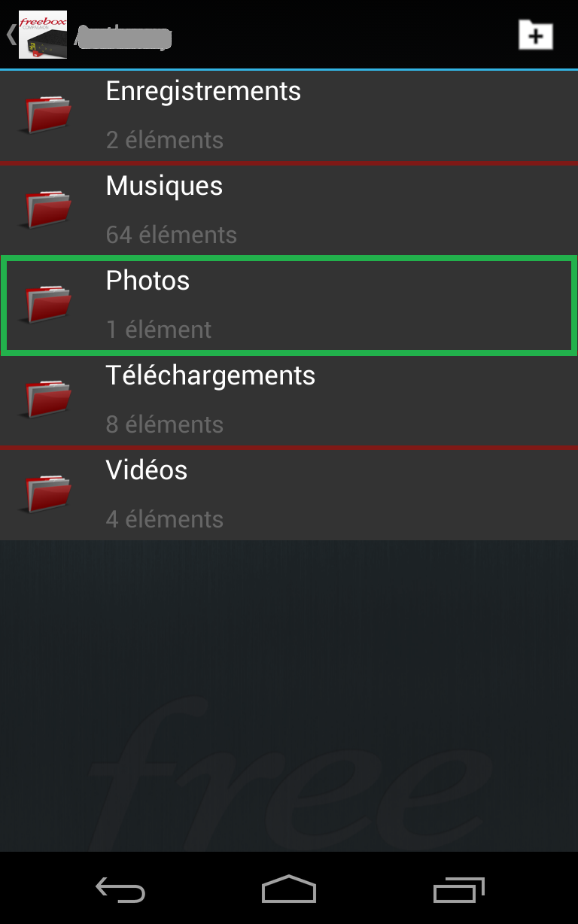The height and width of the screenshot is (924, 578).
Task: Open the Vidéos folder
Action: click(289, 494)
